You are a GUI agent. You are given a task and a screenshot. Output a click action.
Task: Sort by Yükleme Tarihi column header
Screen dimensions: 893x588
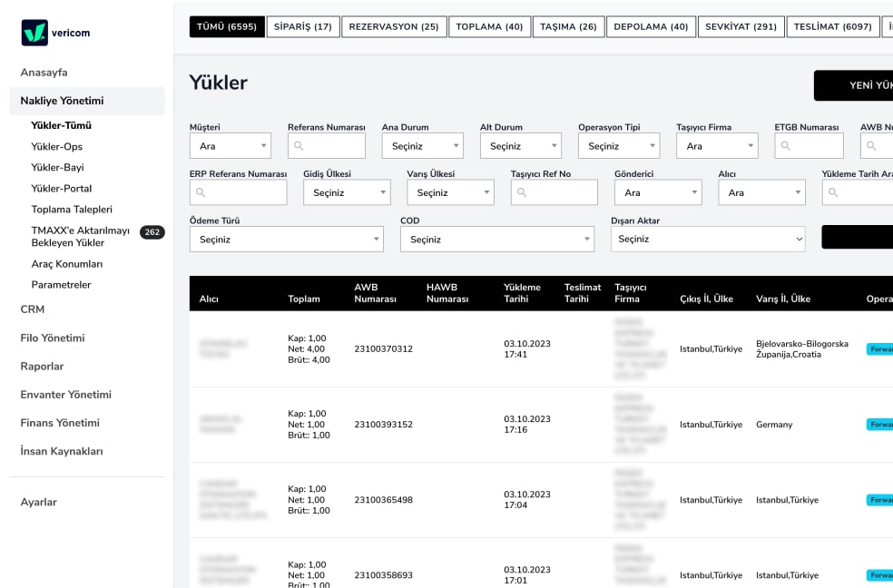[x=522, y=293]
